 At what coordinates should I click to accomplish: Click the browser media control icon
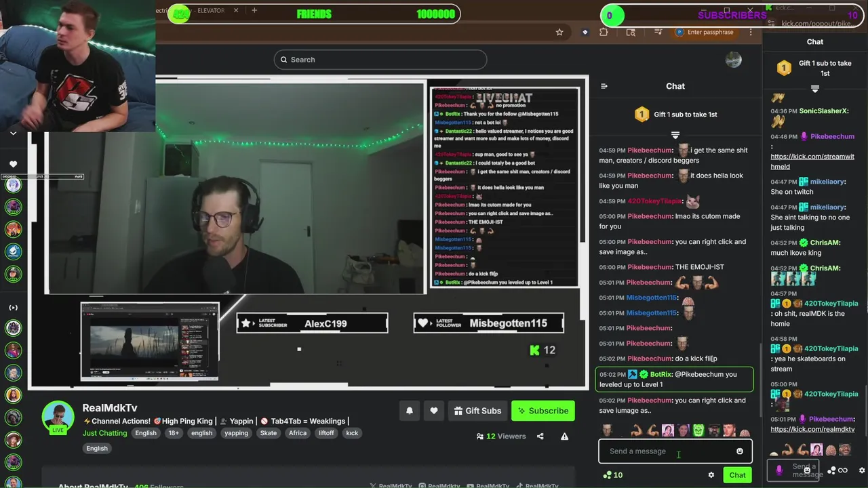[x=658, y=32]
